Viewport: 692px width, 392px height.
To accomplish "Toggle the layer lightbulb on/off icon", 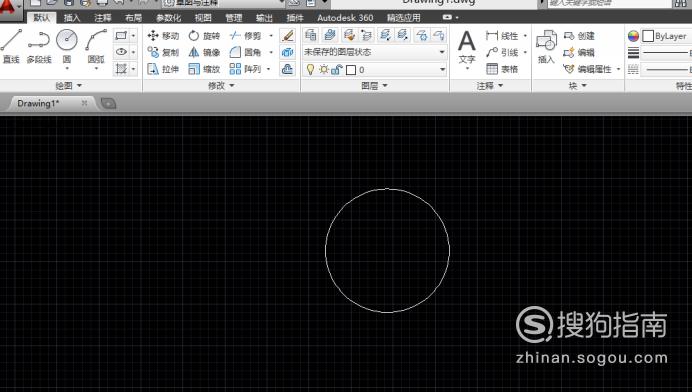I will [x=310, y=69].
